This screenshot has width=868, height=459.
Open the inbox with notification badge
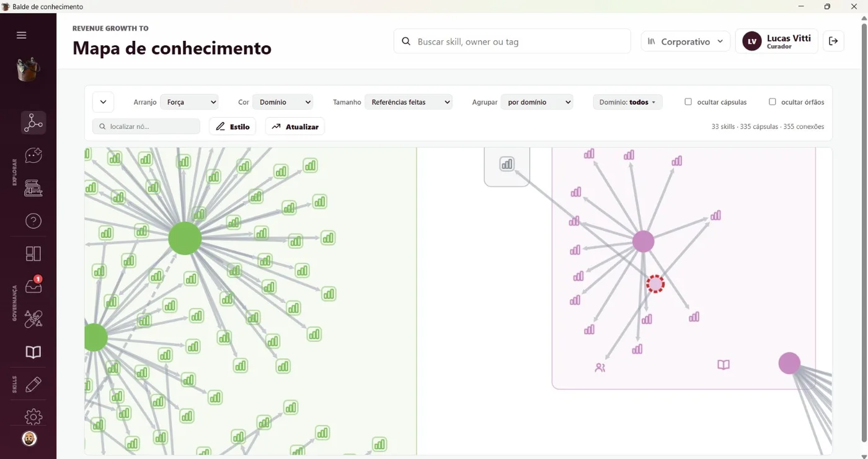tap(33, 286)
